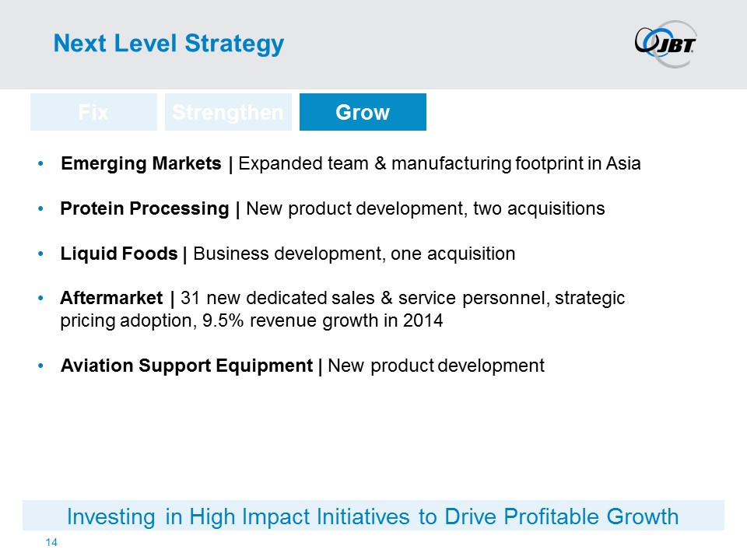
Task: Click the 'Business development, one acquisition' text
Action: click(354, 254)
